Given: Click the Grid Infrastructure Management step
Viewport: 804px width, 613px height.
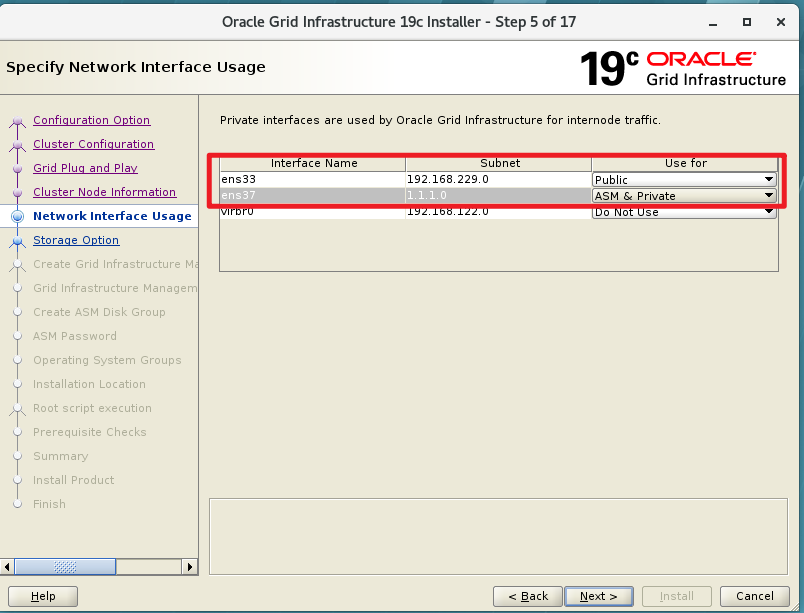Looking at the screenshot, I should 115,288.
